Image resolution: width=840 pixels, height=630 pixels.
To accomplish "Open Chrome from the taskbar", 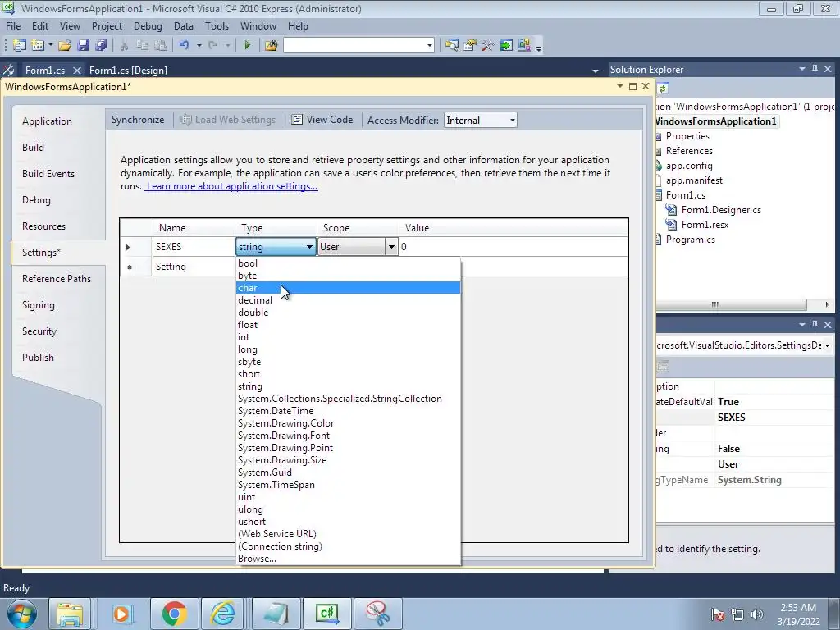I will 174,614.
